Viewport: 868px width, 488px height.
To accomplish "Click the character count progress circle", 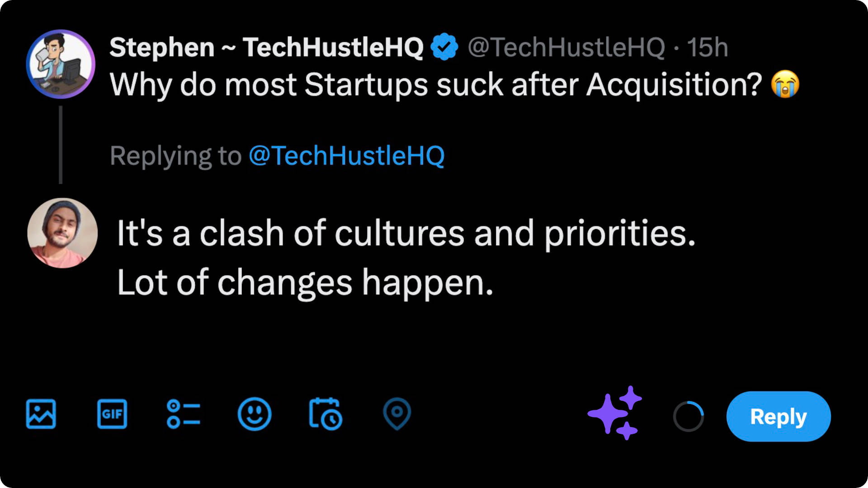I will click(689, 414).
